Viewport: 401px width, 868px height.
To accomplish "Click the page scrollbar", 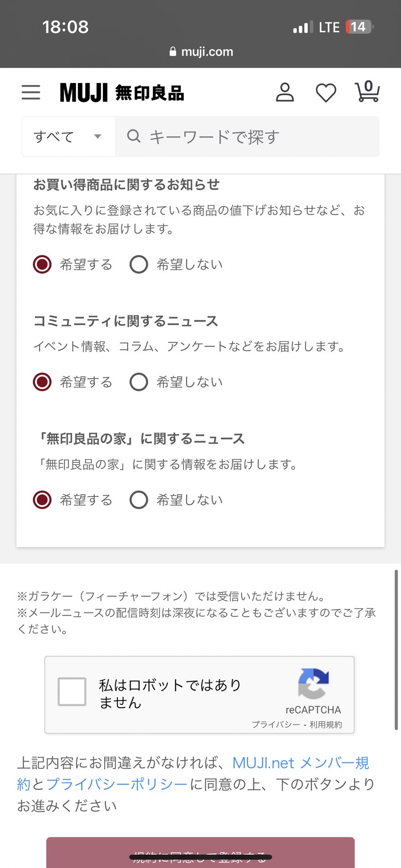I will tap(396, 650).
